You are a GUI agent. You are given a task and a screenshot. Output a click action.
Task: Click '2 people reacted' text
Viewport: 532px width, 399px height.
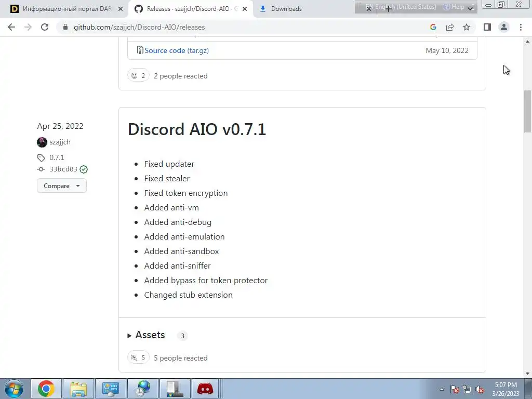click(x=180, y=76)
